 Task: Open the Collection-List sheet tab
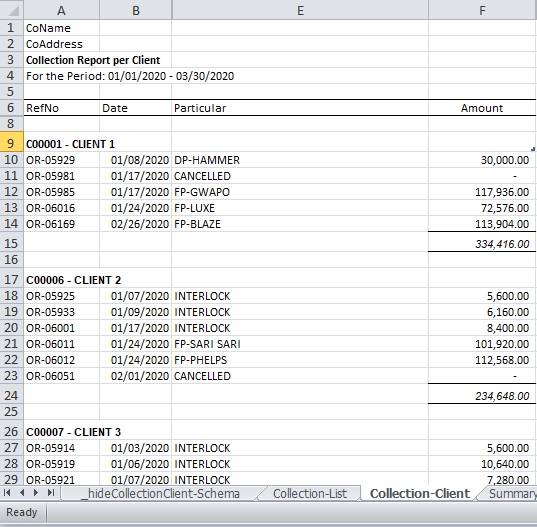[x=310, y=493]
